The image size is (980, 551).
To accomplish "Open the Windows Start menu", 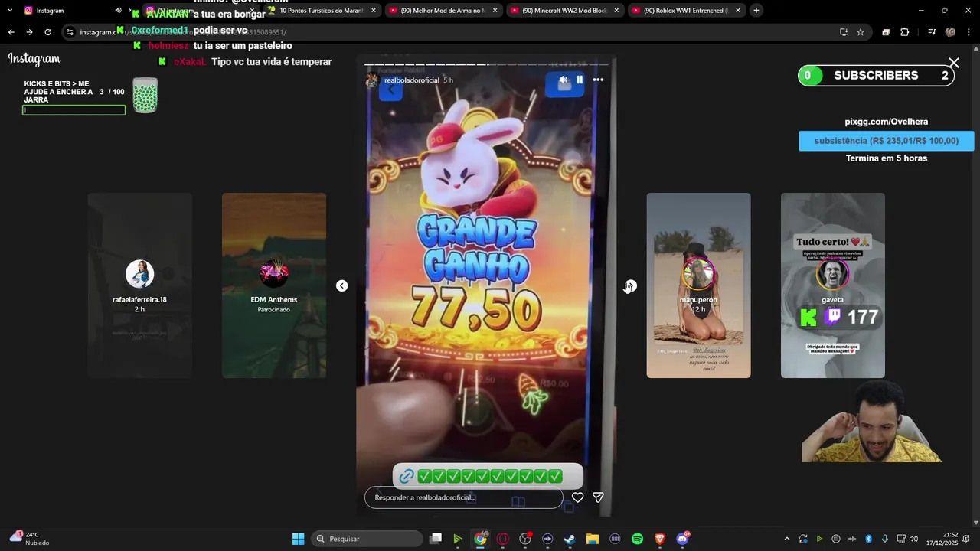I will click(298, 539).
